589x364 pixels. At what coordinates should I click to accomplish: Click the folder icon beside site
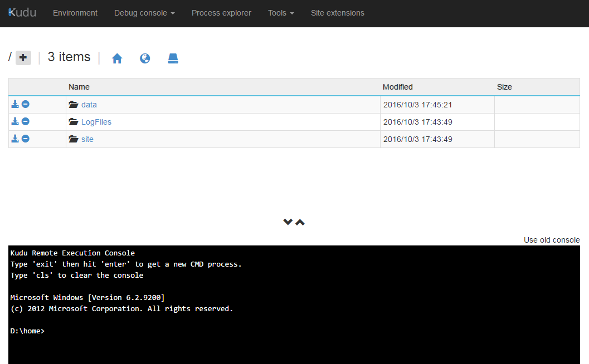click(x=74, y=139)
